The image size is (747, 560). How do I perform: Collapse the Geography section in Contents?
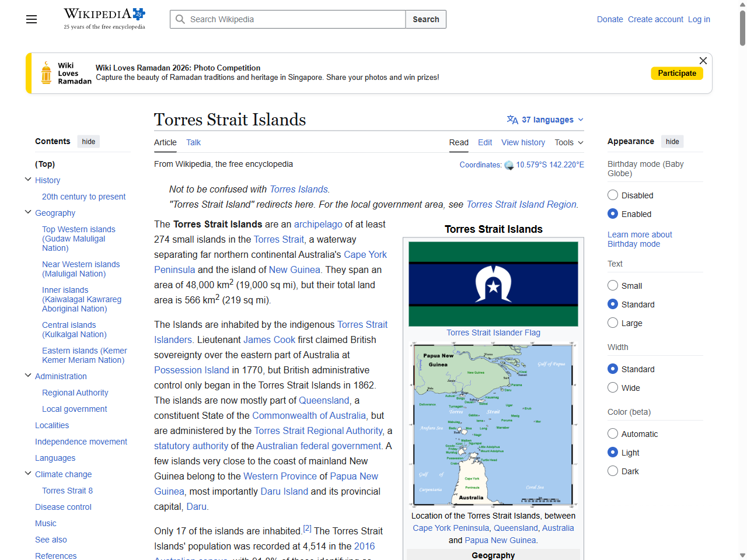[x=27, y=212]
